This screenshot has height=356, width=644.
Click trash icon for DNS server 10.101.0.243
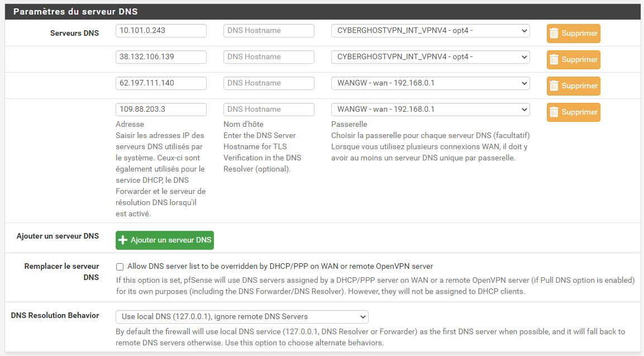point(554,34)
